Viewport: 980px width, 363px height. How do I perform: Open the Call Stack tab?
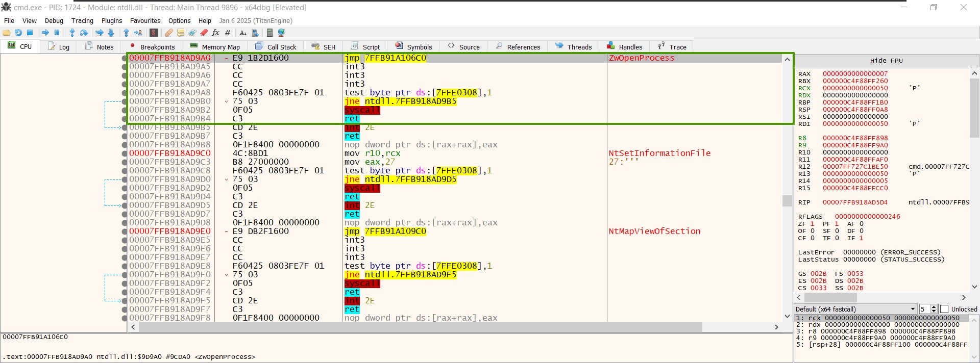click(276, 47)
